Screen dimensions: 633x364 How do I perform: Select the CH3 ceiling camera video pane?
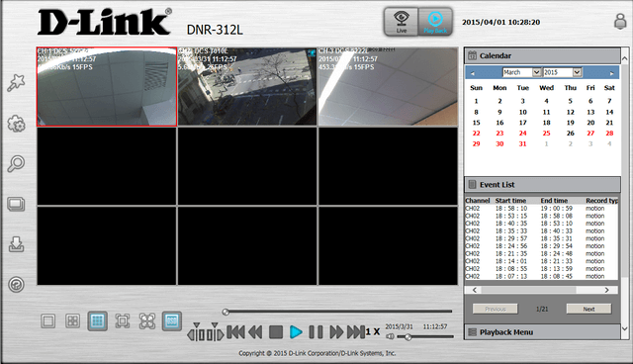[x=388, y=86]
